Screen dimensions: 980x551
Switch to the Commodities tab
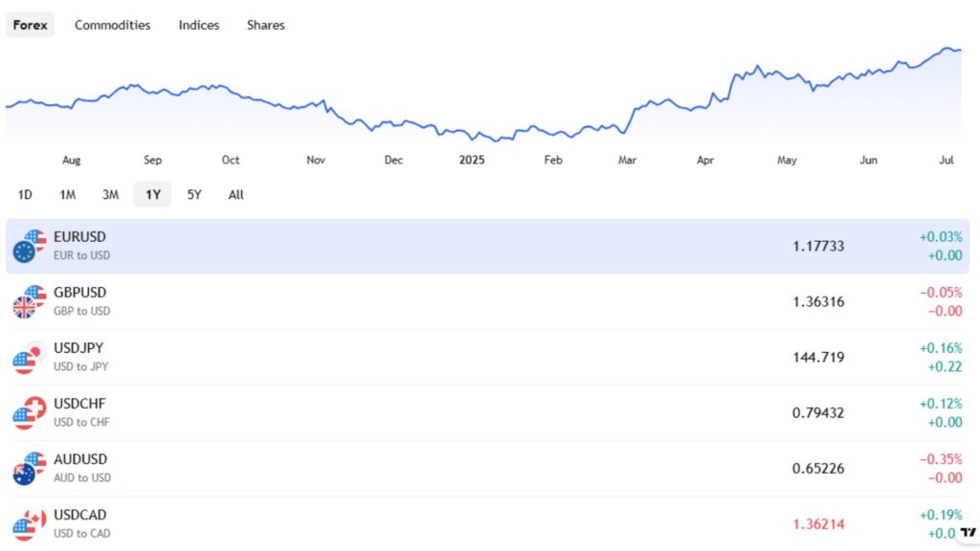point(112,25)
